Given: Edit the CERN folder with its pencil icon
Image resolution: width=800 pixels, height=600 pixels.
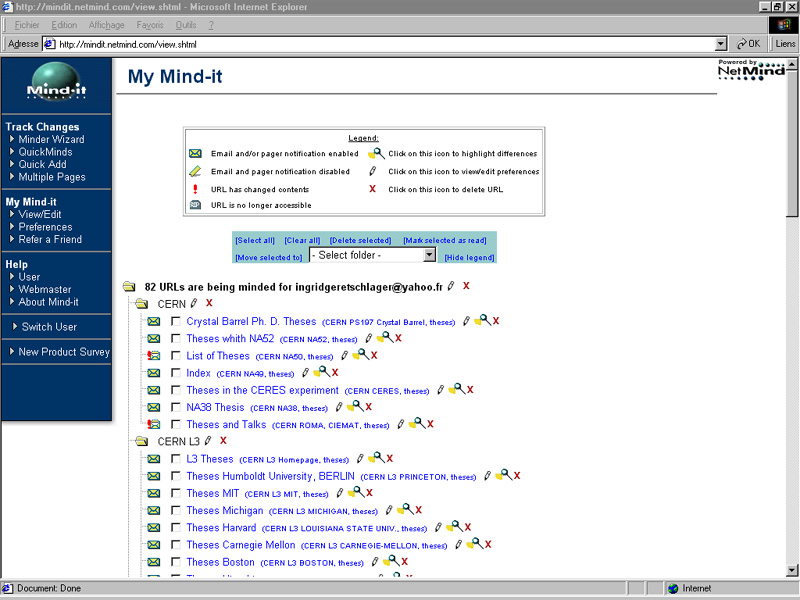Looking at the screenshot, I should point(193,304).
